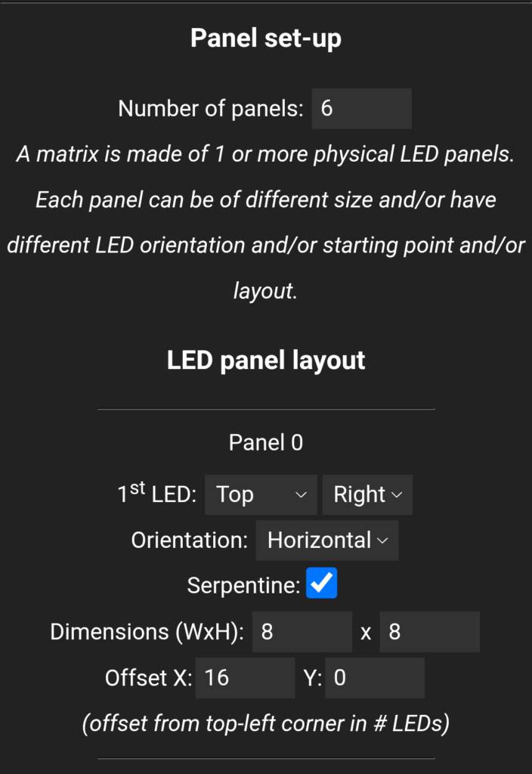Click the Dimensions (WxH) label

[x=147, y=632]
